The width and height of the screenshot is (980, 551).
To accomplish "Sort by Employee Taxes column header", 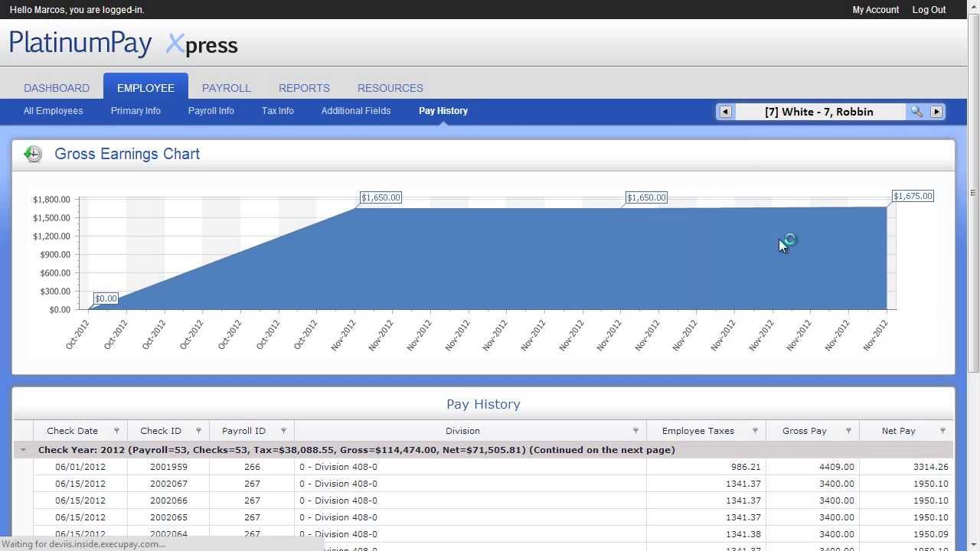I will [698, 431].
